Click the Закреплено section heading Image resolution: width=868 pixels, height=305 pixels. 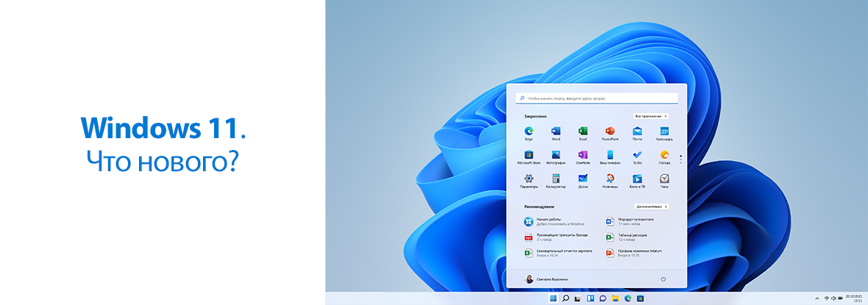[536, 116]
